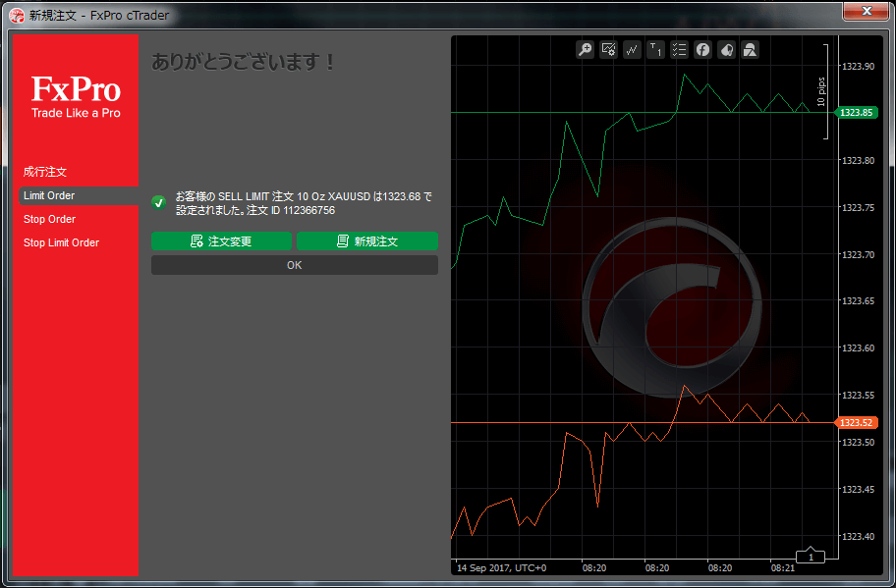The height and width of the screenshot is (588, 896).
Task: Click the 新規注文 new order button
Action: coord(367,241)
